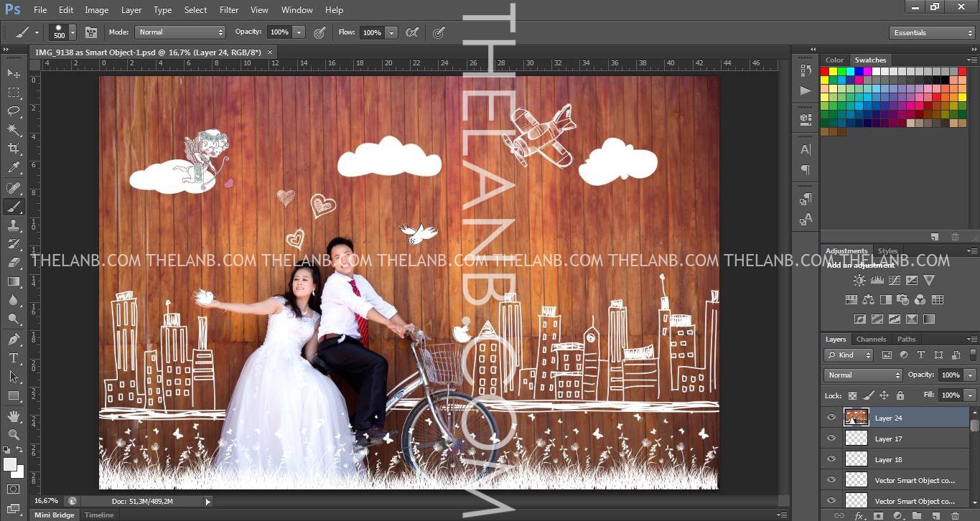
Task: Select the Move tool
Action: point(14,73)
